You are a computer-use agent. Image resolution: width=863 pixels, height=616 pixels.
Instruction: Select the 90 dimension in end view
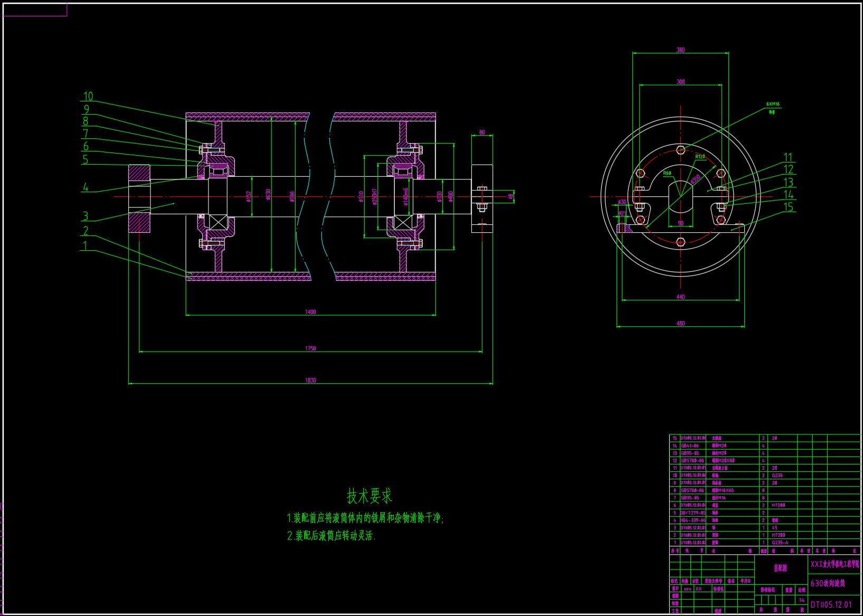tap(681, 224)
